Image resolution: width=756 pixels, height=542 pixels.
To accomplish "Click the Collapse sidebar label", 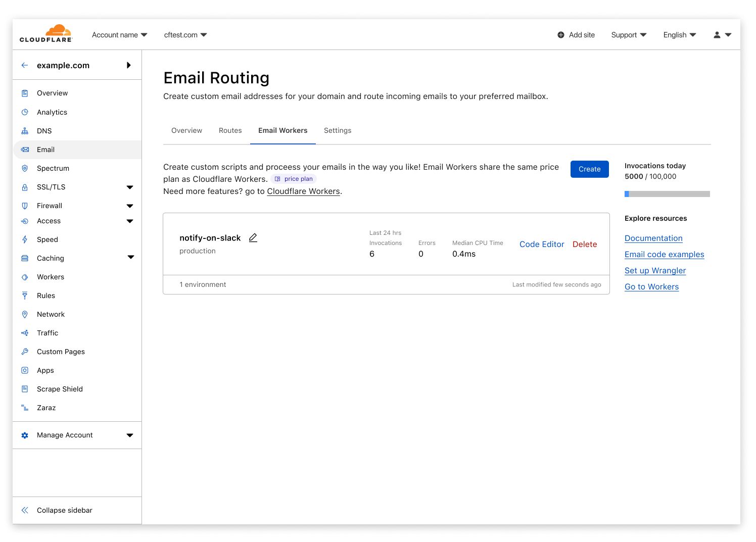I will point(65,510).
